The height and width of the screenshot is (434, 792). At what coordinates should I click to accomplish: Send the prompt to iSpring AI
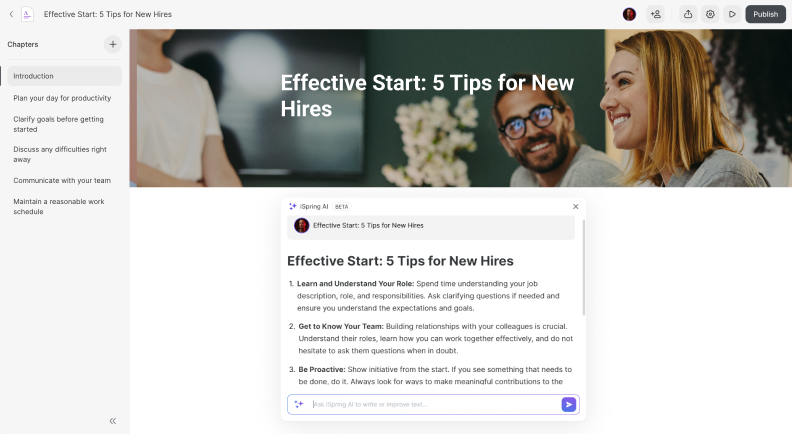point(568,404)
